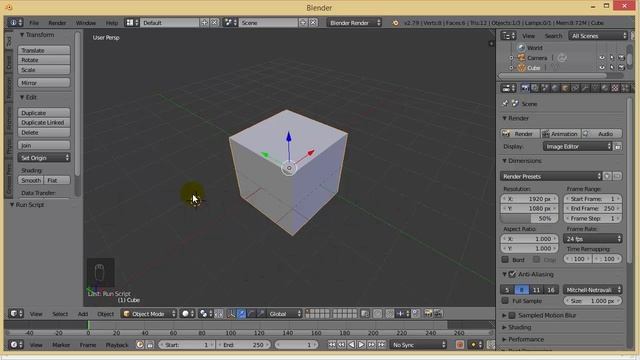Play animation in reverse

(351, 345)
